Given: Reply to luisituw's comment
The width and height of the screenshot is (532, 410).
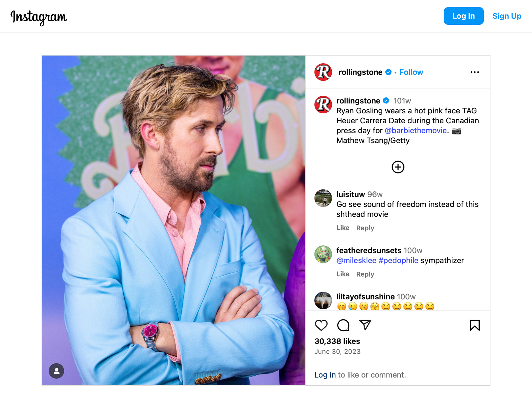Looking at the screenshot, I should [365, 228].
